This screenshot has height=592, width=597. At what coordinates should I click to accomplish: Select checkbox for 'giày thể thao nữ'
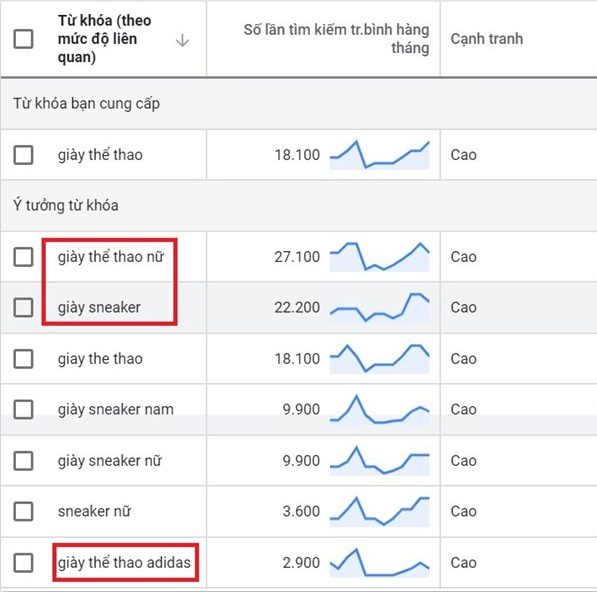[x=23, y=257]
